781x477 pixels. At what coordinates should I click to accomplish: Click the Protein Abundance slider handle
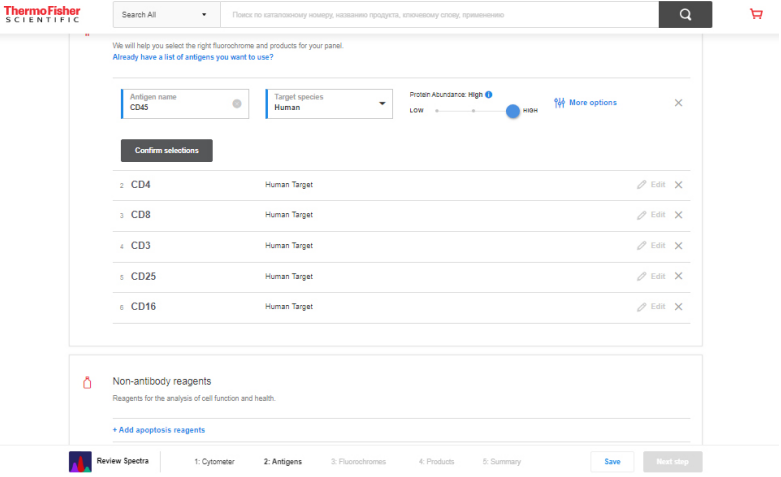(513, 111)
